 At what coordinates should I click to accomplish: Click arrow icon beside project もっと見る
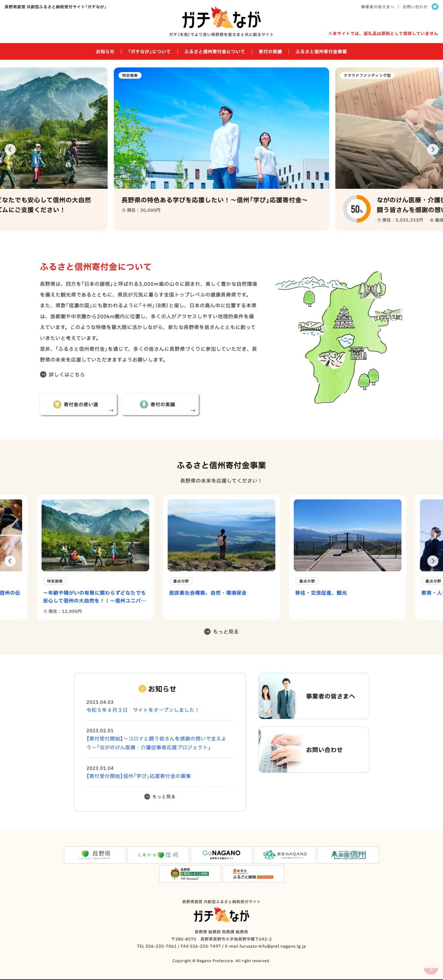[x=207, y=632]
